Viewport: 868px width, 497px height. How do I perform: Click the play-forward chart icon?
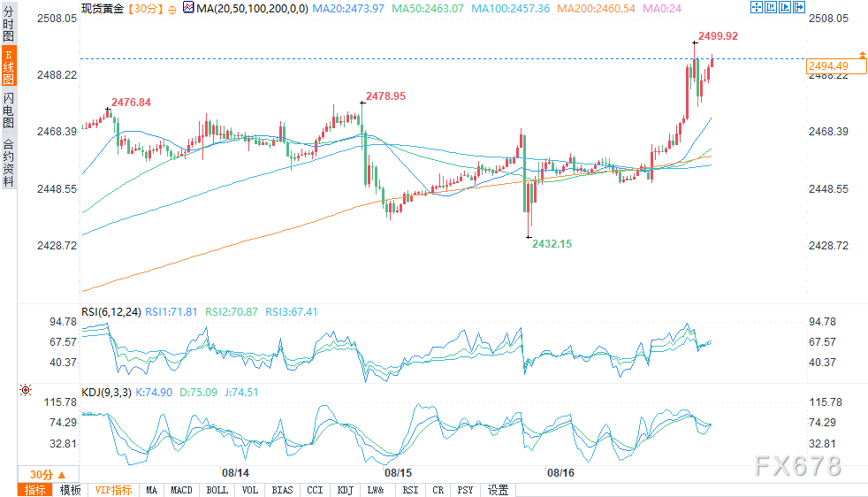(x=784, y=7)
